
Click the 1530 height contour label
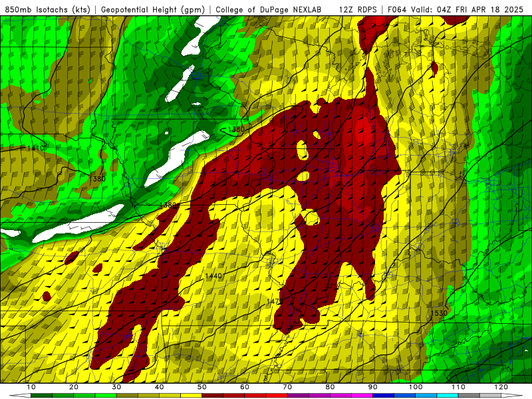point(440,313)
